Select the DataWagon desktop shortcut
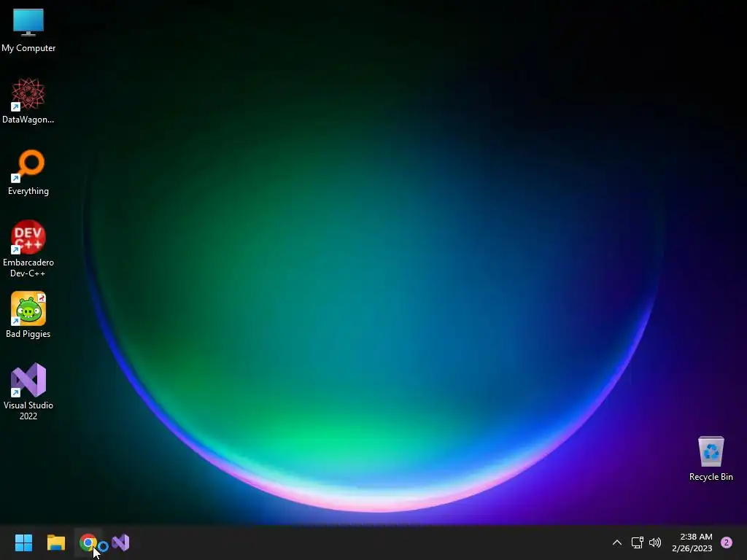The height and width of the screenshot is (560, 747). point(28,101)
